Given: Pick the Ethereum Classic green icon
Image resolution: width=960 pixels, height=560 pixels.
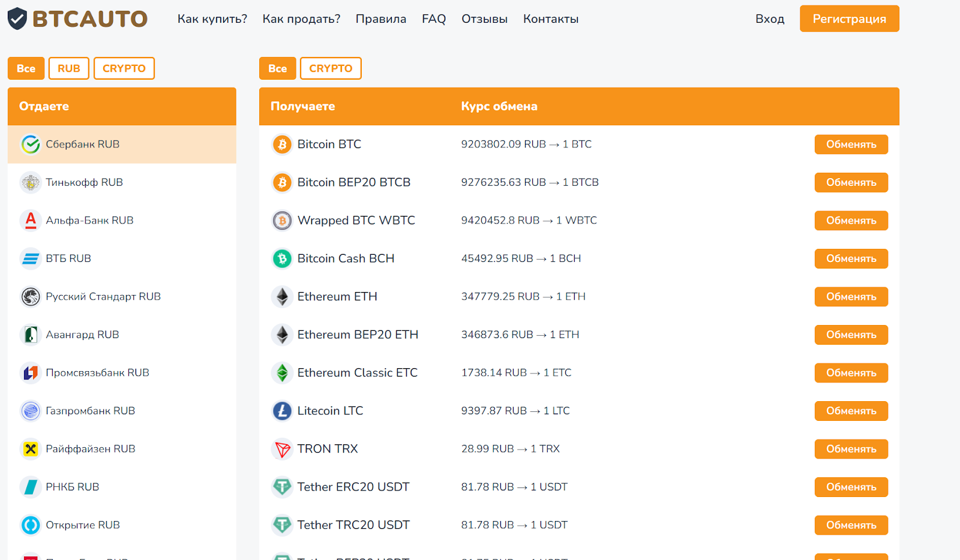Looking at the screenshot, I should (282, 373).
